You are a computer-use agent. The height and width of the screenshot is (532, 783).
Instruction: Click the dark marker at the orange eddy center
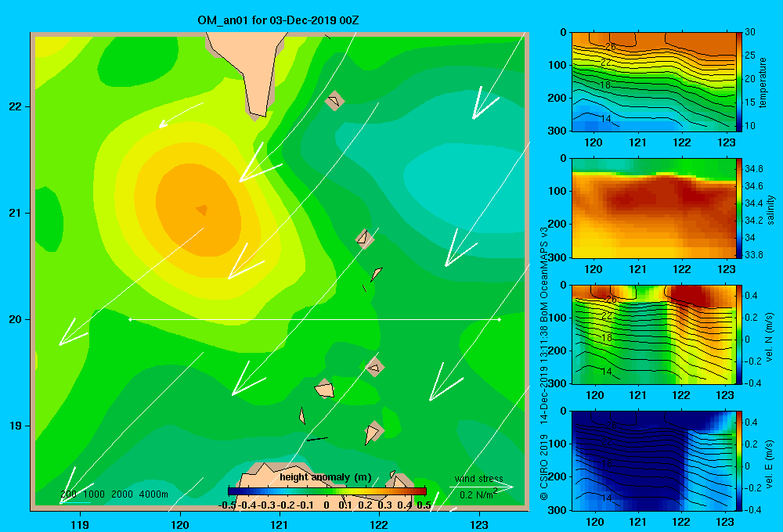[202, 210]
